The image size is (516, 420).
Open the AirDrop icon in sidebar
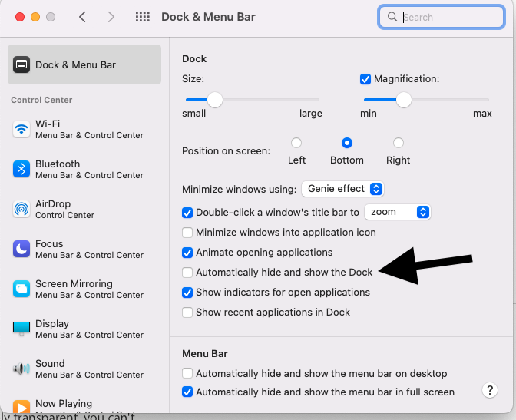point(21,209)
